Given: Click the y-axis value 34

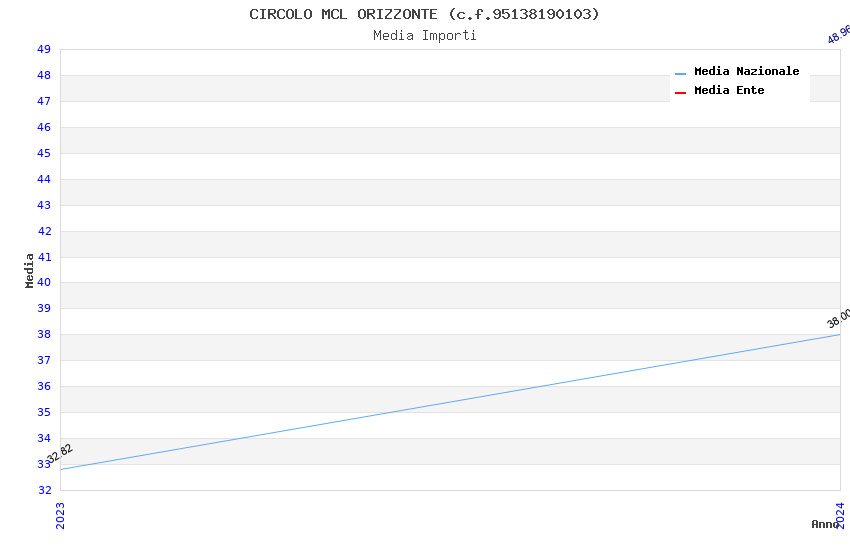Looking at the screenshot, I should [44, 438].
